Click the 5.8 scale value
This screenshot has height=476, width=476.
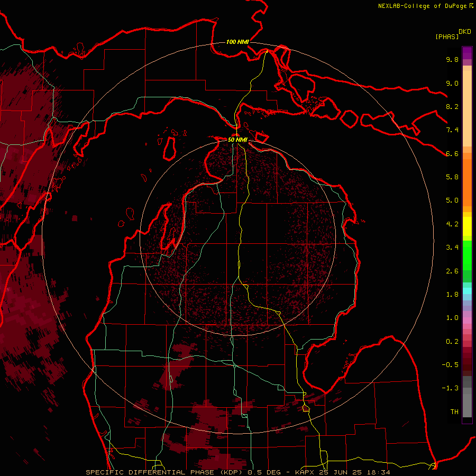(x=452, y=177)
